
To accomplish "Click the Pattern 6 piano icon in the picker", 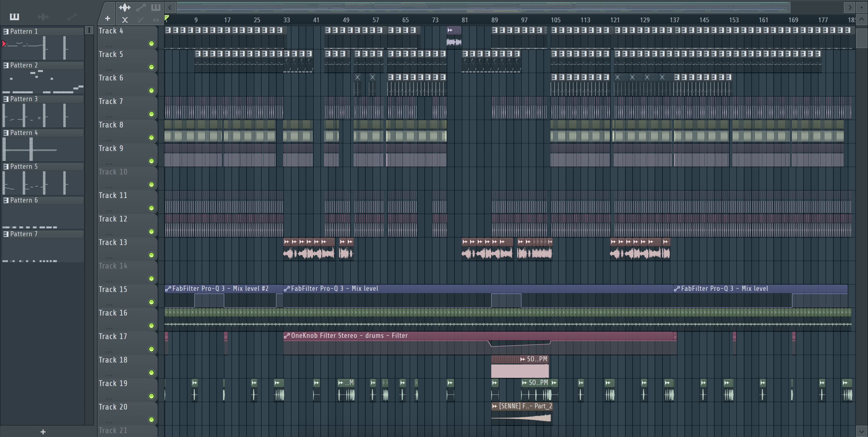I will [6, 200].
